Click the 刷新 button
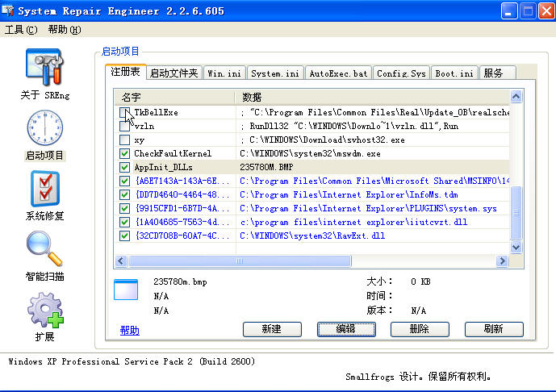556x392 pixels. pyautogui.click(x=494, y=329)
